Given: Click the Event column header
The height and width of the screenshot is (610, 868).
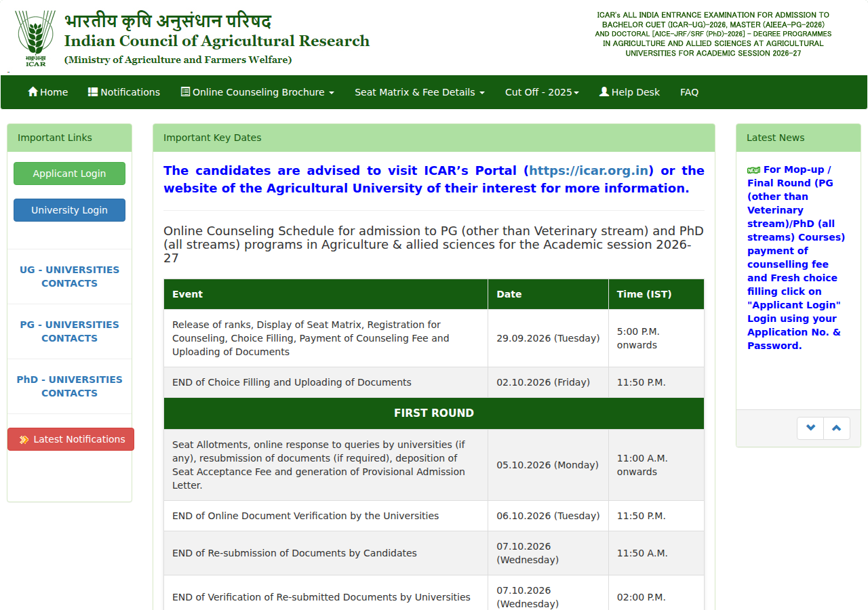Looking at the screenshot, I should (x=325, y=294).
